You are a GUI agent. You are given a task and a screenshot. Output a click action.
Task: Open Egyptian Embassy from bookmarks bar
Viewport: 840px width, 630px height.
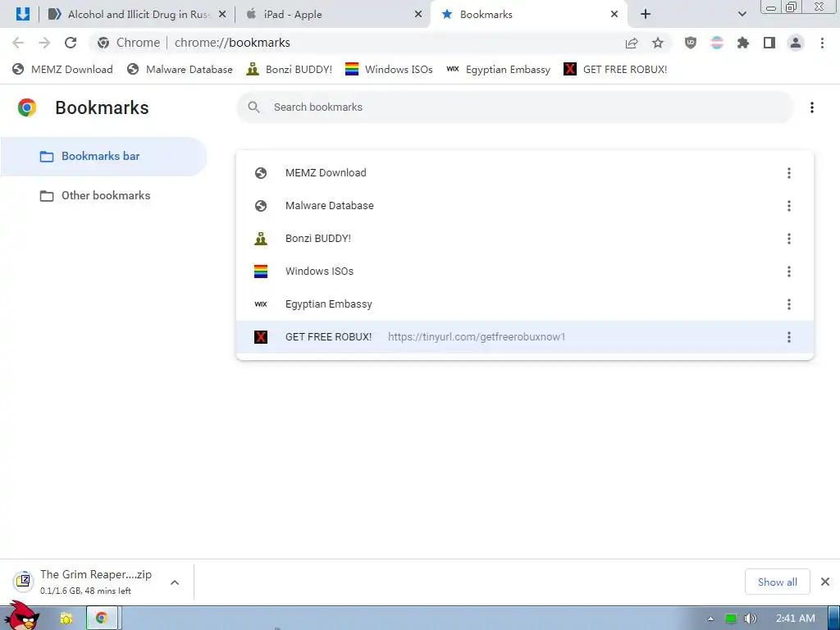pyautogui.click(x=498, y=70)
